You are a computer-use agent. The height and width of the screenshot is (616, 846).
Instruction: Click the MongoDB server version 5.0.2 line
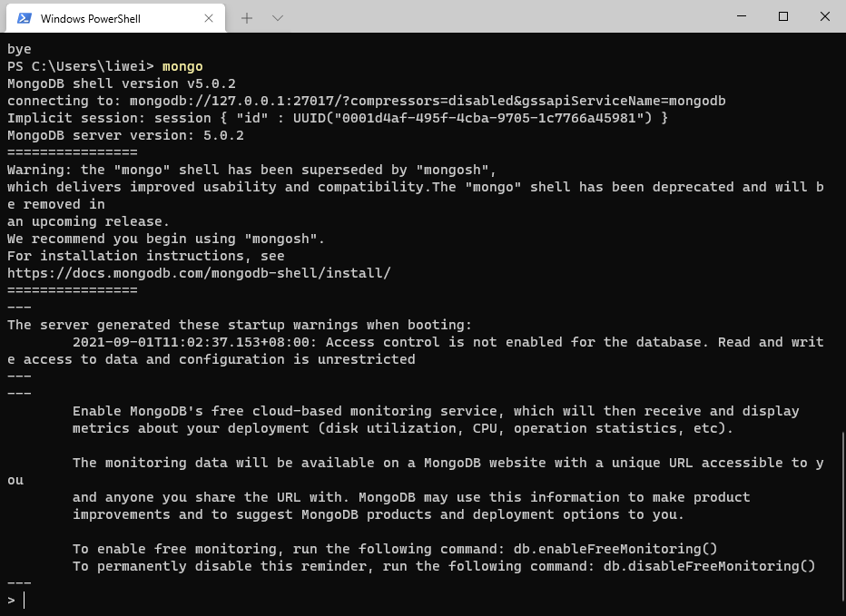(x=125, y=135)
